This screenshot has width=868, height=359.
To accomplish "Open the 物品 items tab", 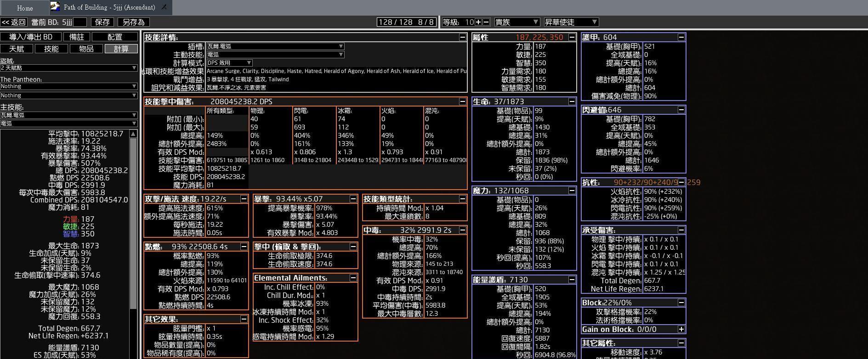I will coord(86,49).
